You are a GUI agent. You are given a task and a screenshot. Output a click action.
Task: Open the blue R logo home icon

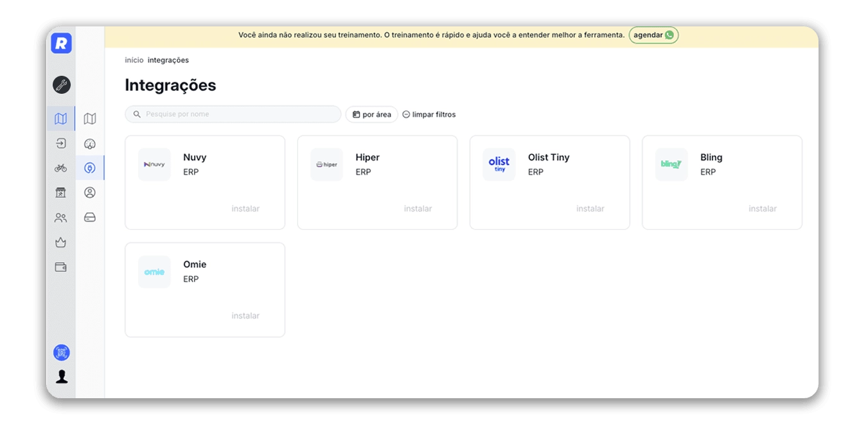pos(61,43)
